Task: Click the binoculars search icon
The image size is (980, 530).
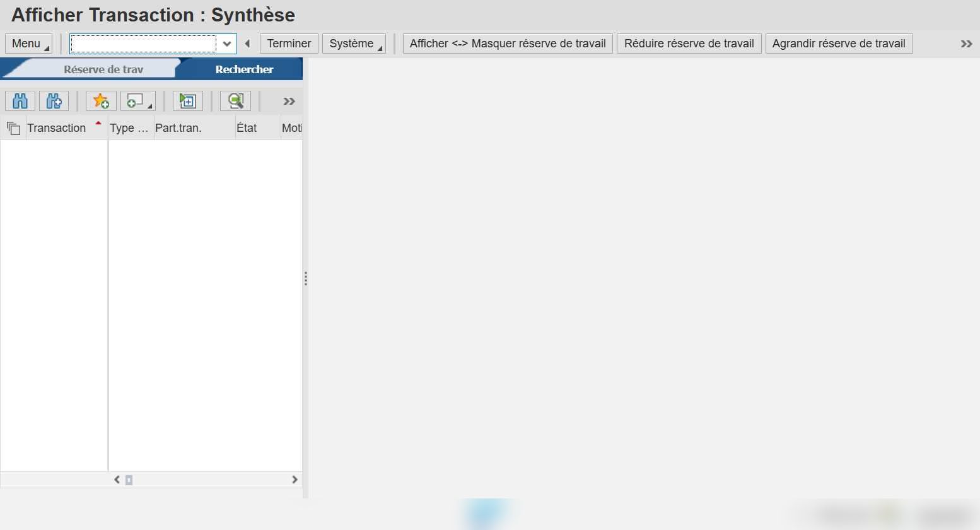Action: 20,101
